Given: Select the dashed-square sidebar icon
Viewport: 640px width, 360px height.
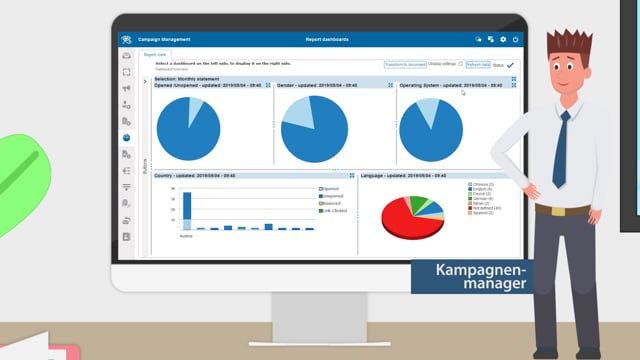Looking at the screenshot, I should pos(127,72).
